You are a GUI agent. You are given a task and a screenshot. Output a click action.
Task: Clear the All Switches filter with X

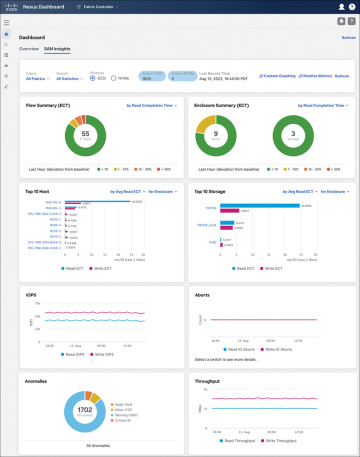point(82,79)
